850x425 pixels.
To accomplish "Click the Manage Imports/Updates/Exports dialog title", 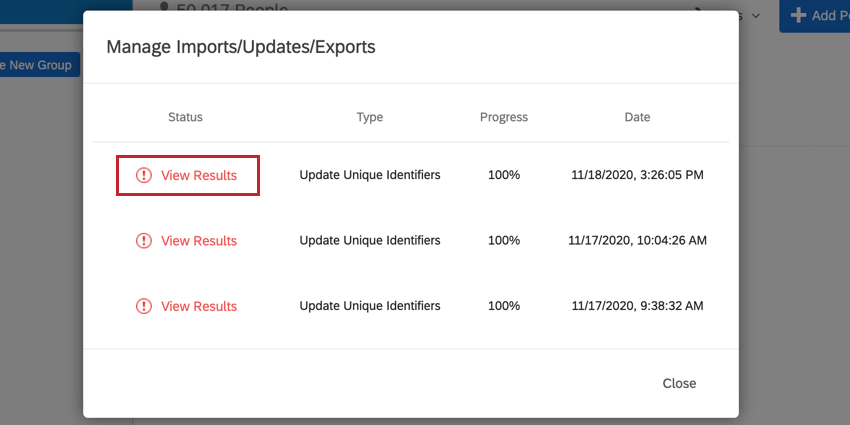I will 241,47.
